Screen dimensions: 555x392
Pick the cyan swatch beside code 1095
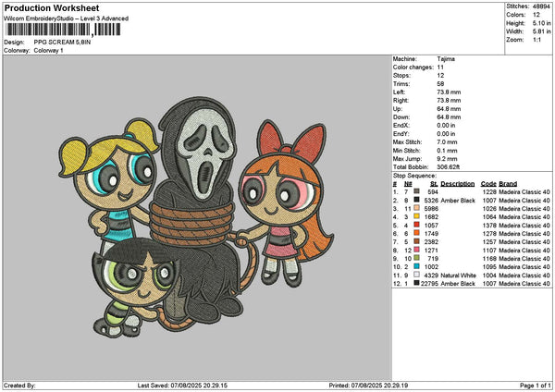[x=416, y=266]
